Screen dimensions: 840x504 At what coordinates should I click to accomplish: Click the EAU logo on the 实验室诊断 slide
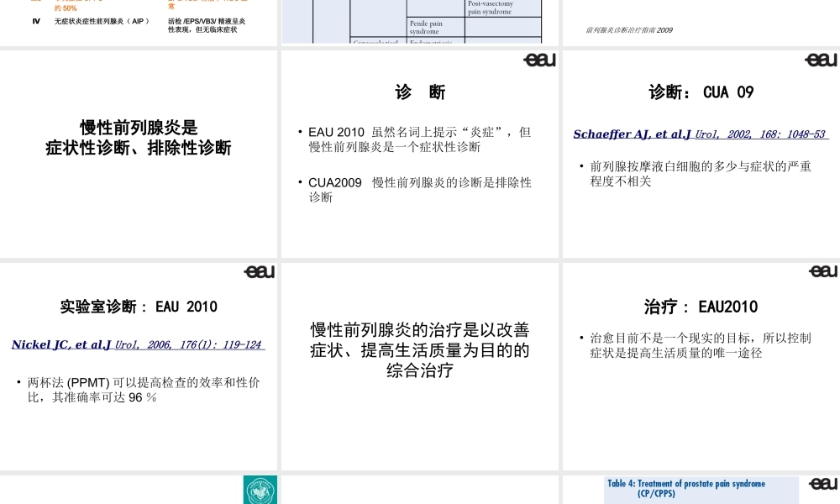259,272
